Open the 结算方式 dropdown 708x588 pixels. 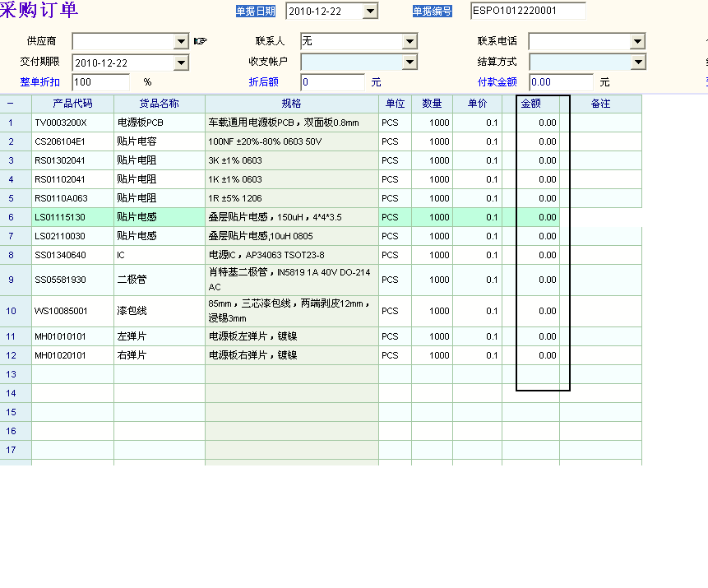point(637,62)
